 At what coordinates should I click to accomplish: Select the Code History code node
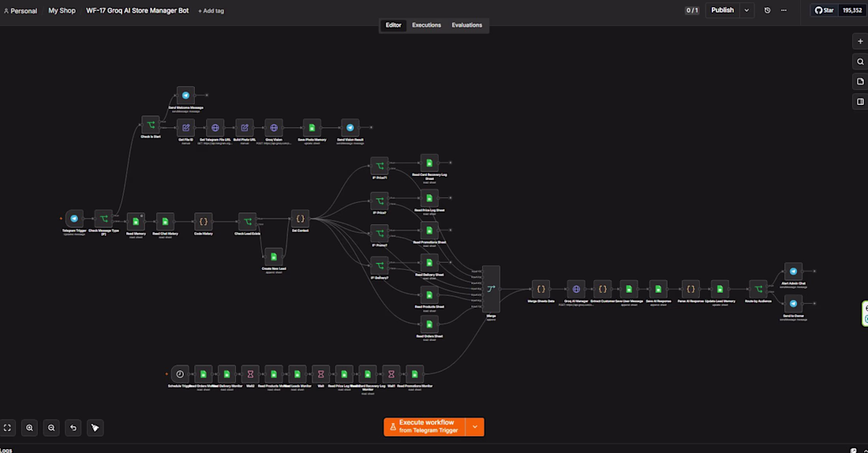[203, 222]
